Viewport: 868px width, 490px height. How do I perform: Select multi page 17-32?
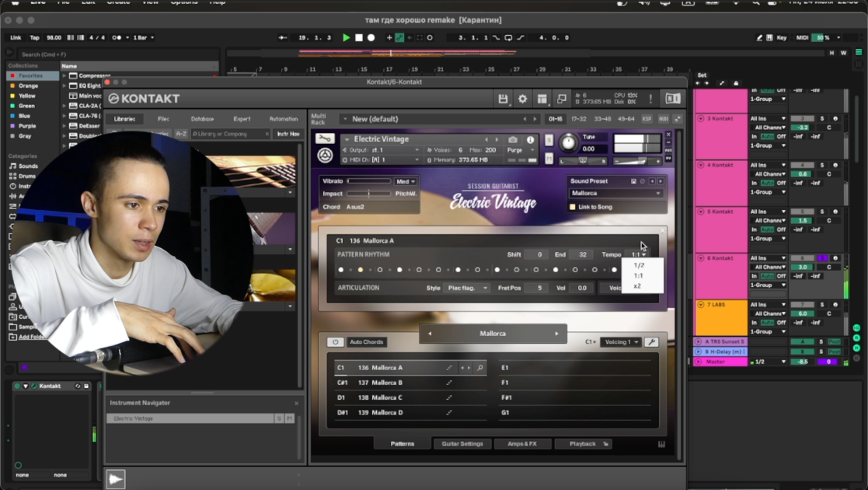[x=579, y=119]
